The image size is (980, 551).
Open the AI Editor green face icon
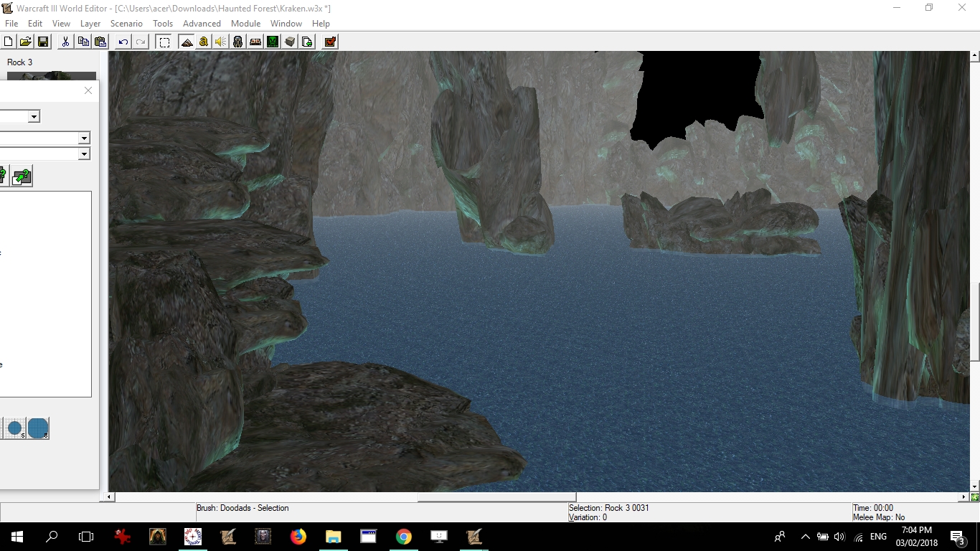[273, 42]
